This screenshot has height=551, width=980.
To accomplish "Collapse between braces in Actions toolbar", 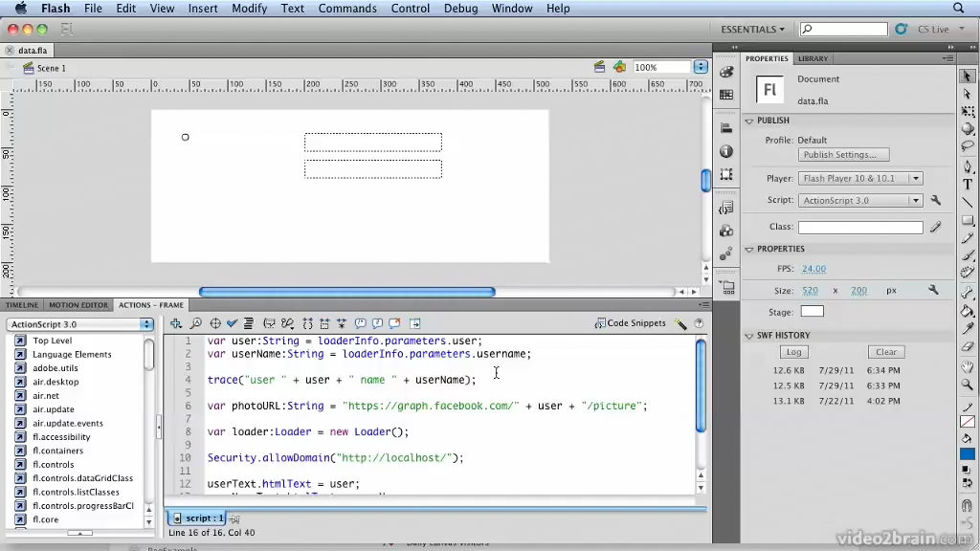I will pos(307,323).
